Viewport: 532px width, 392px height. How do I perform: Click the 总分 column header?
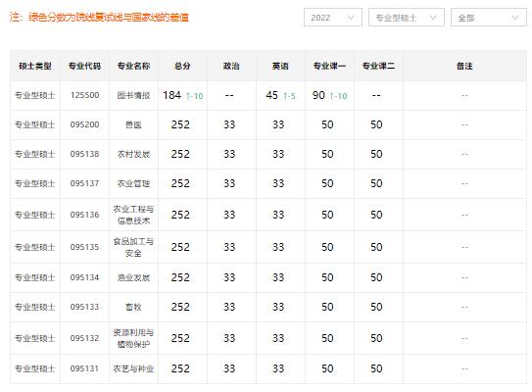tap(182, 66)
